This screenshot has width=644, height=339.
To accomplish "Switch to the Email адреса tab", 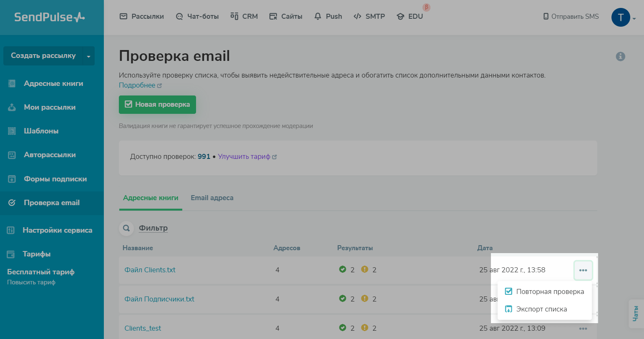I will click(212, 198).
